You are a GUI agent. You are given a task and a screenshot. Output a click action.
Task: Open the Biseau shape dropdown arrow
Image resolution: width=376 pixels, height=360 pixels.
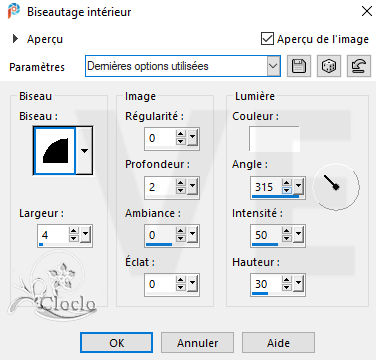point(84,151)
